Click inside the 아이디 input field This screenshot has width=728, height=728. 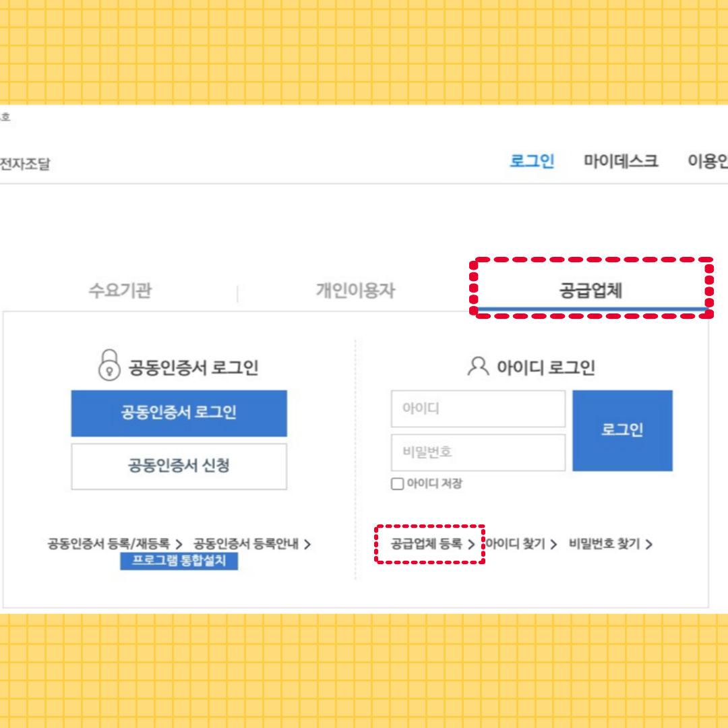(x=478, y=408)
